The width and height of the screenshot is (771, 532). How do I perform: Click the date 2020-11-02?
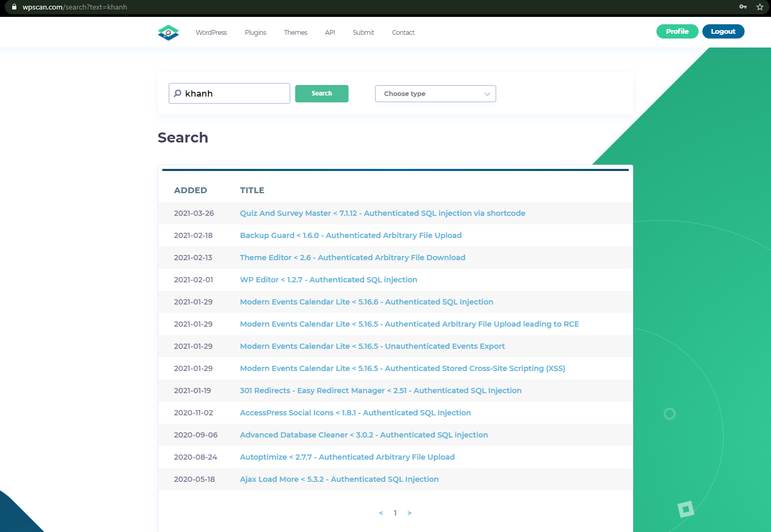click(x=193, y=413)
